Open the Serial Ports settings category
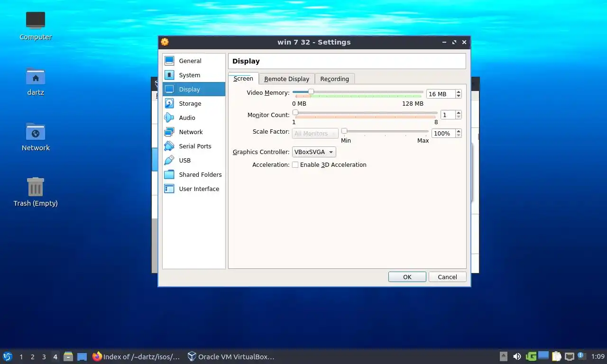Viewport: 607px width, 364px height. [x=193, y=146]
